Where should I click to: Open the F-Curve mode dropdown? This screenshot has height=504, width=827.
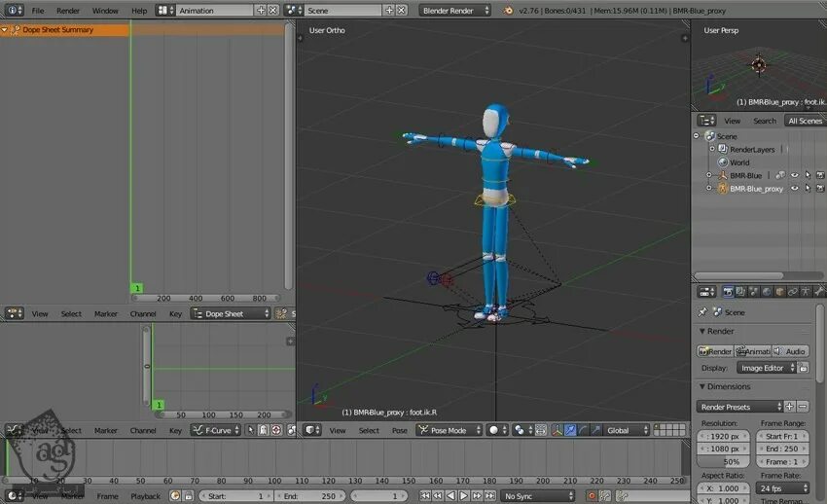[x=216, y=430]
